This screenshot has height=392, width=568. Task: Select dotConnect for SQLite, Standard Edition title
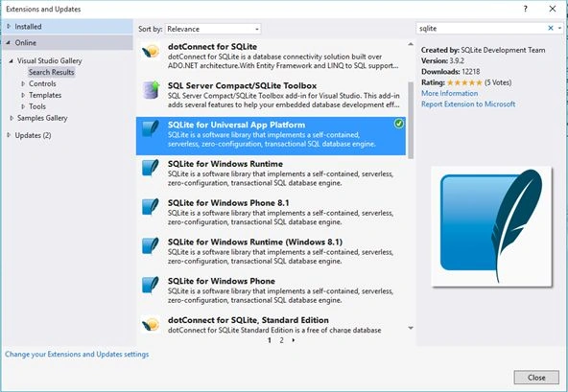coord(248,320)
